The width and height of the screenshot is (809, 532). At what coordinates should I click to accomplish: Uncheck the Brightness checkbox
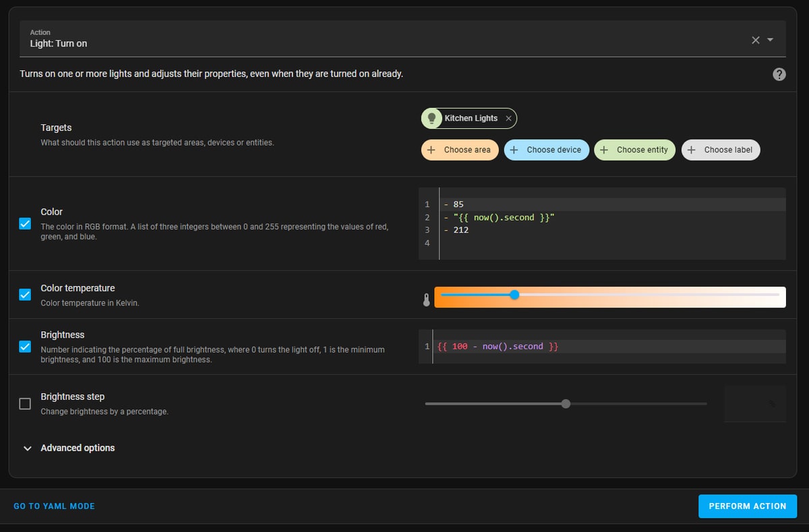tap(25, 347)
